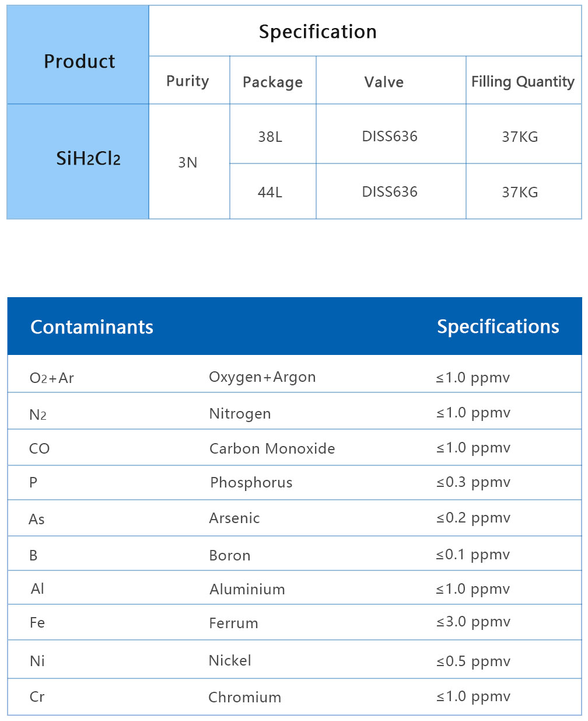588x721 pixels.
Task: Click the Valve column header
Action: pyautogui.click(x=384, y=82)
